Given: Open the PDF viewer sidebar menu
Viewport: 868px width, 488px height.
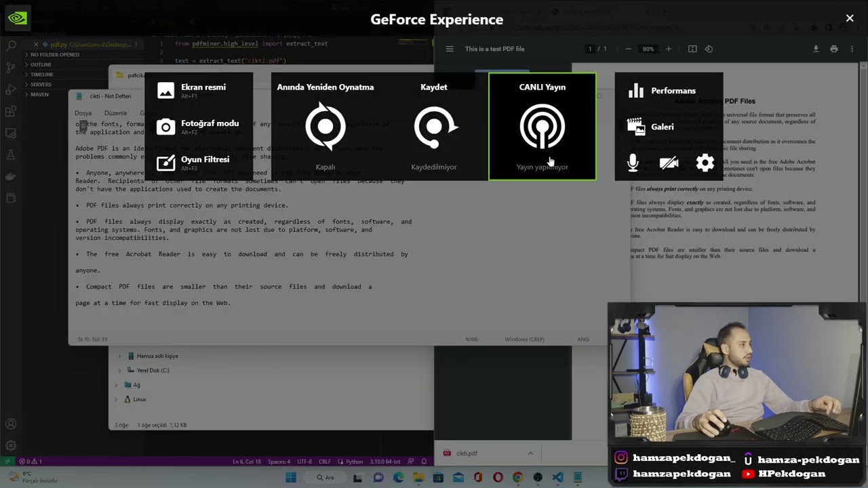Looking at the screenshot, I should coord(449,49).
